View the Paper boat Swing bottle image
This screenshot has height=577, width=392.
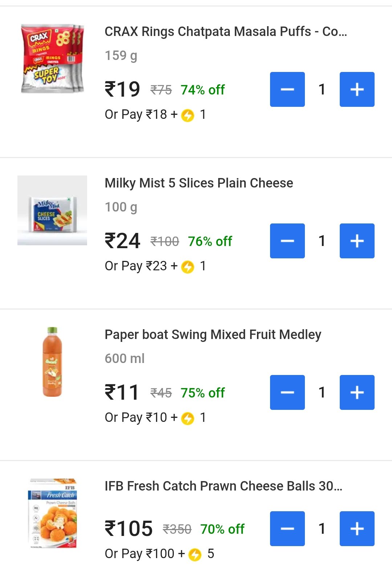(52, 362)
